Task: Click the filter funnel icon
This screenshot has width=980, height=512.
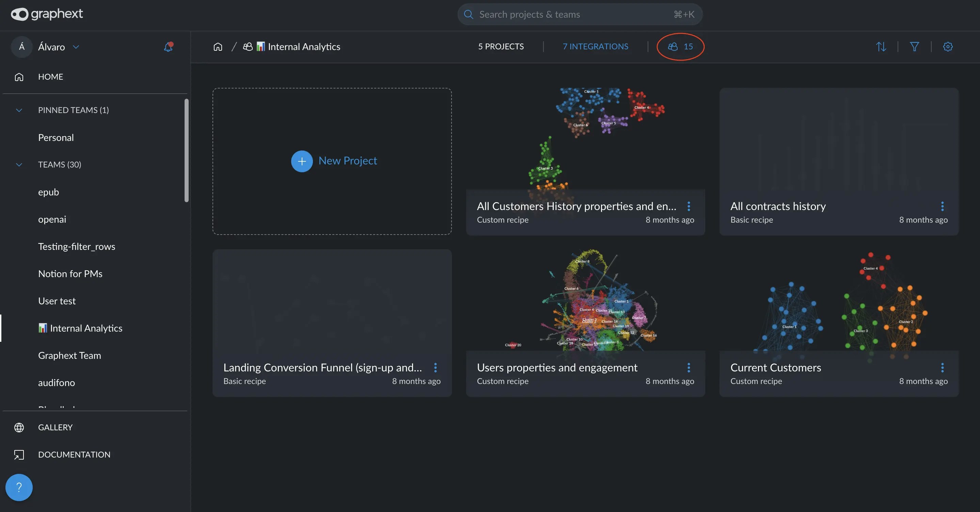Action: 914,46
